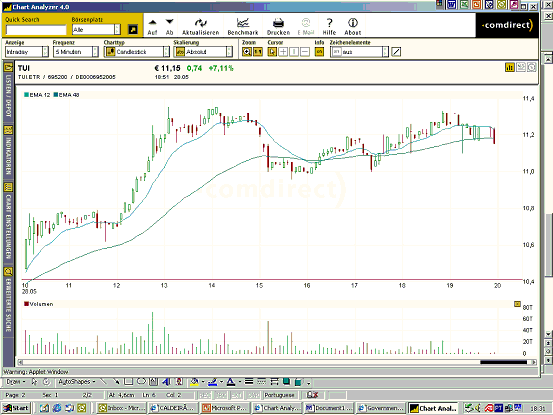Select the horizontal line cursor
The height and width of the screenshot is (415, 553).
305,52
